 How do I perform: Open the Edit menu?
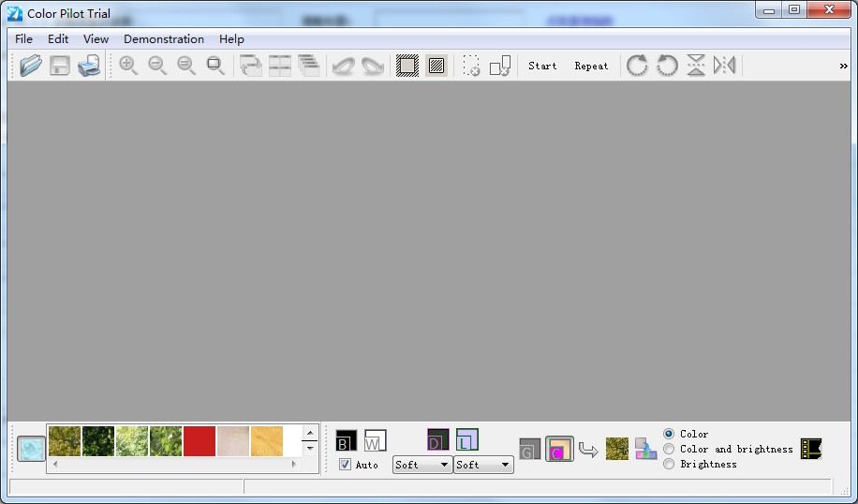pyautogui.click(x=58, y=38)
